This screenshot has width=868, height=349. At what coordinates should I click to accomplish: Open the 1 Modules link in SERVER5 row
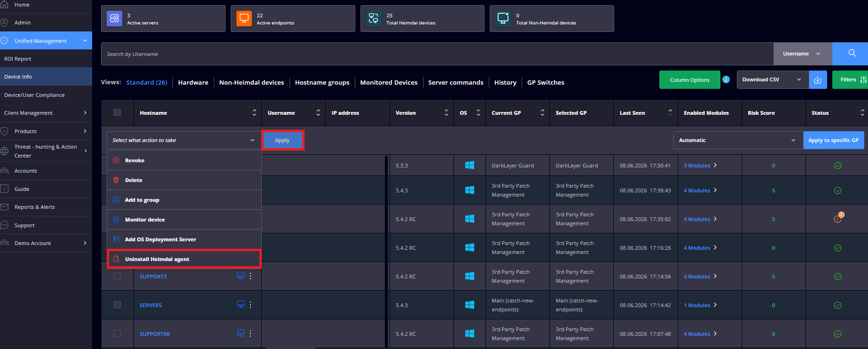tap(697, 305)
